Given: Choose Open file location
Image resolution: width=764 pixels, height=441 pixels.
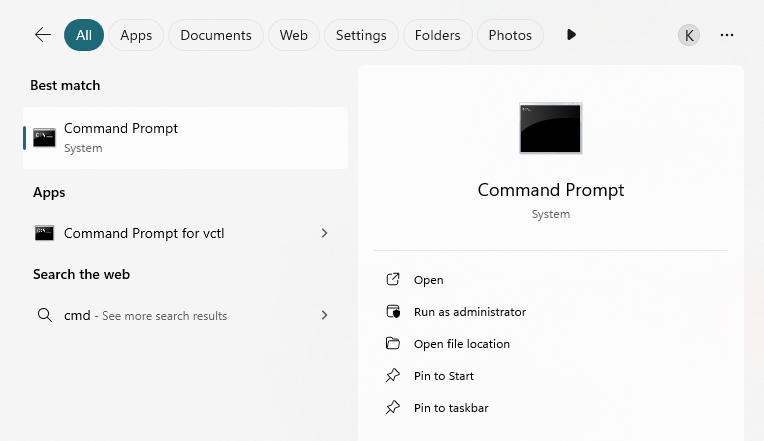Looking at the screenshot, I should pos(551,344).
